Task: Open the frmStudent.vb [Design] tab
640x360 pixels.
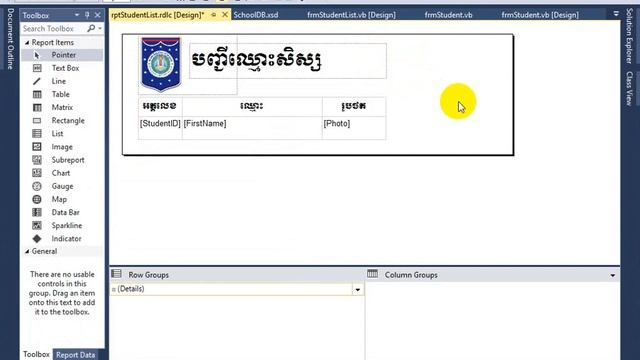Action: tap(540, 15)
